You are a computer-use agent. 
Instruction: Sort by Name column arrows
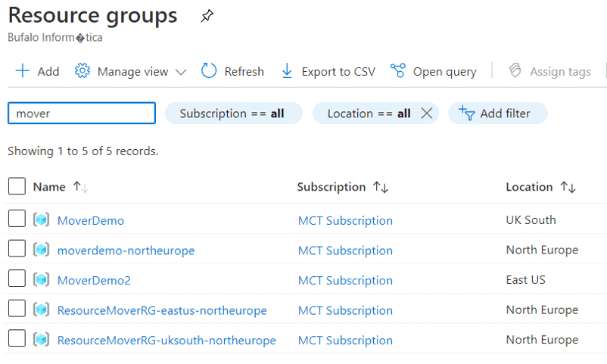81,188
